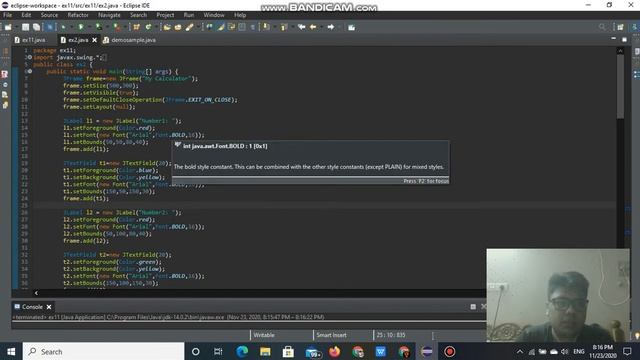Minimize the editor area
The height and width of the screenshot is (360, 640).
point(613,39)
